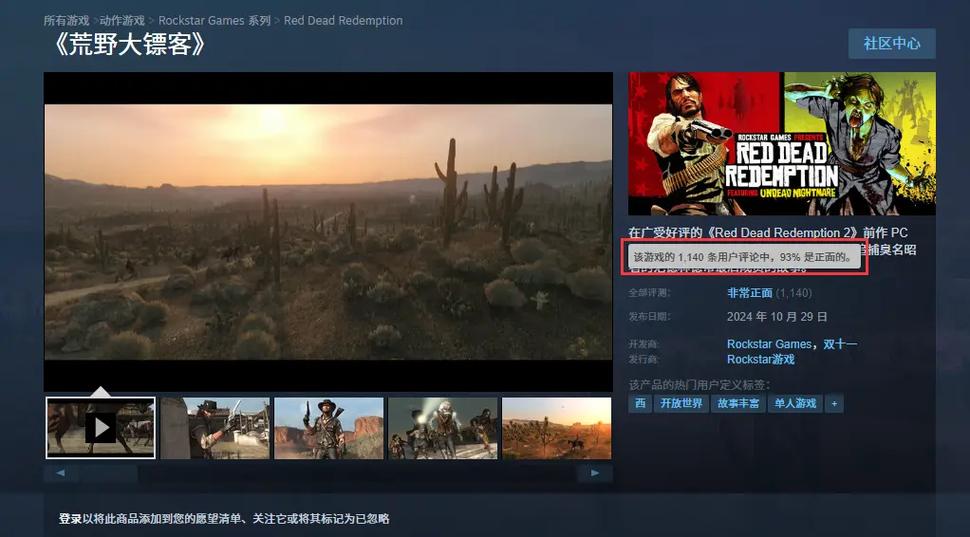Select the desert sunset rider thumbnail
The width and height of the screenshot is (970, 537).
(556, 428)
